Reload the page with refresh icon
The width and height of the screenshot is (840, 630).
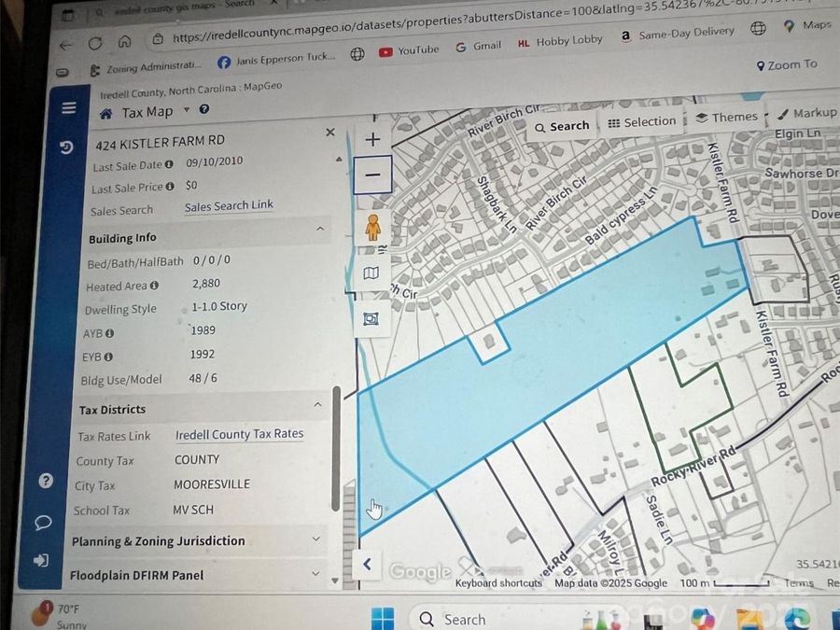pyautogui.click(x=95, y=44)
